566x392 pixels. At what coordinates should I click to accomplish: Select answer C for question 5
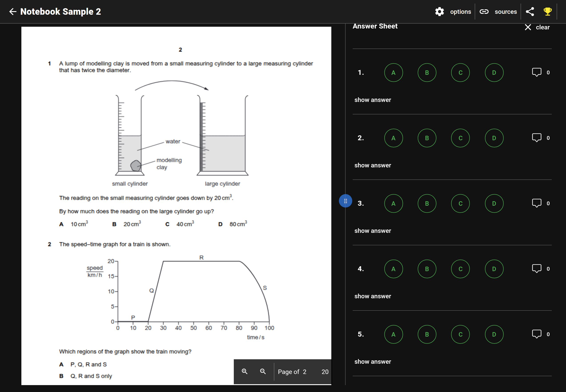pos(460,334)
